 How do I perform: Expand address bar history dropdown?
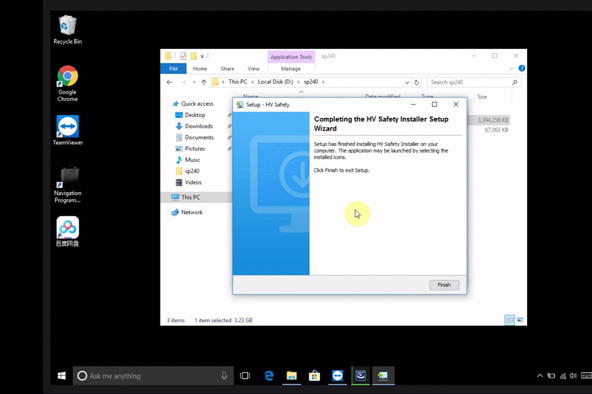pos(407,82)
